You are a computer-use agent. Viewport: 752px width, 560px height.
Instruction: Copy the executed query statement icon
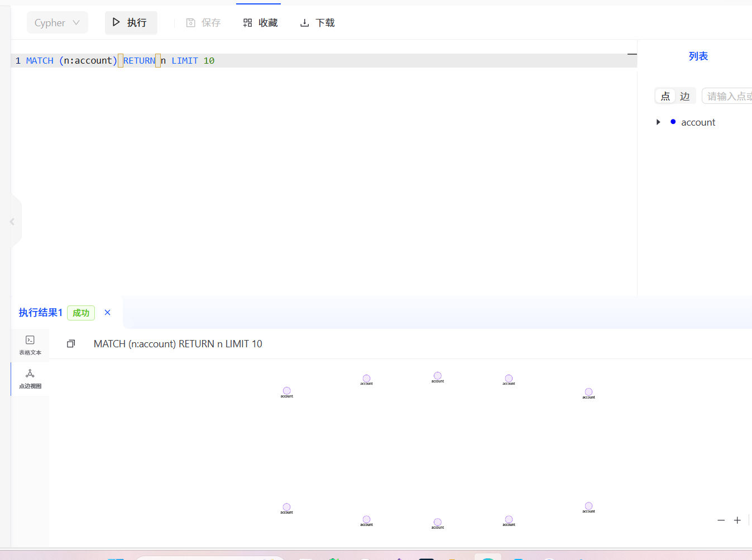pos(71,344)
